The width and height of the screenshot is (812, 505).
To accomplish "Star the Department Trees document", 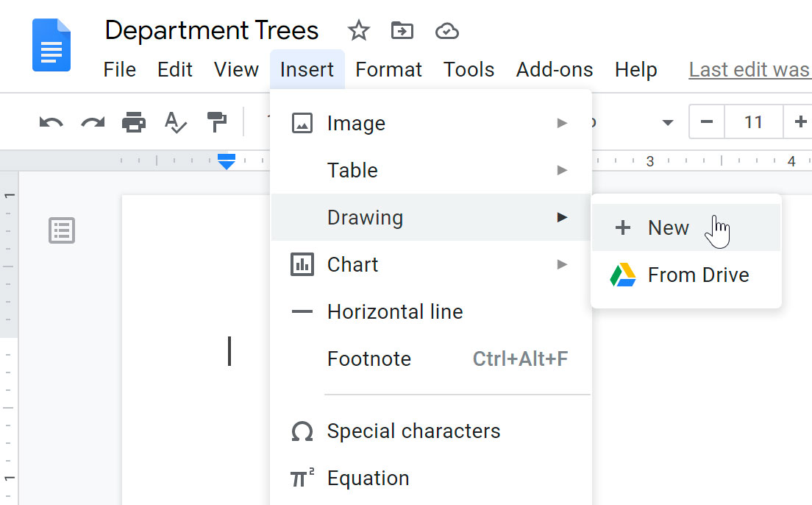I will (x=358, y=31).
